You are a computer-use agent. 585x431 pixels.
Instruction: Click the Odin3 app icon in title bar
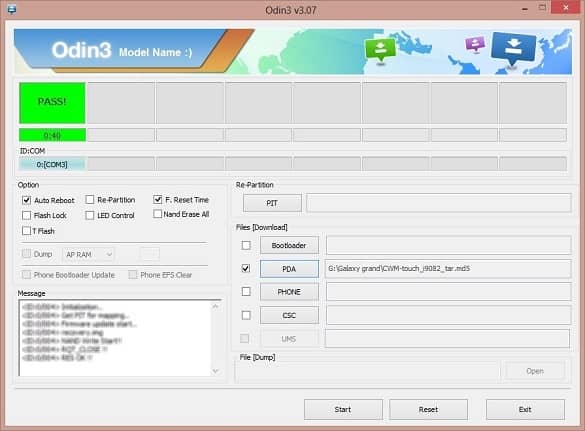click(12, 9)
